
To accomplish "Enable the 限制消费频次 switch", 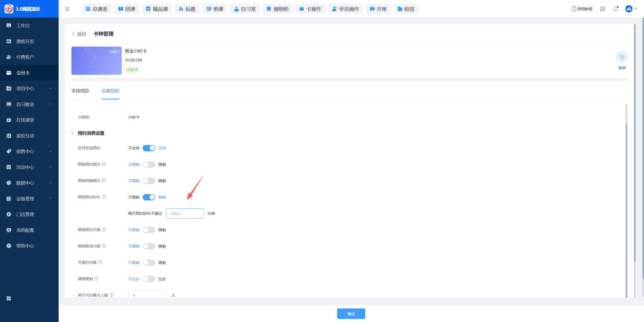I will pyautogui.click(x=149, y=181).
